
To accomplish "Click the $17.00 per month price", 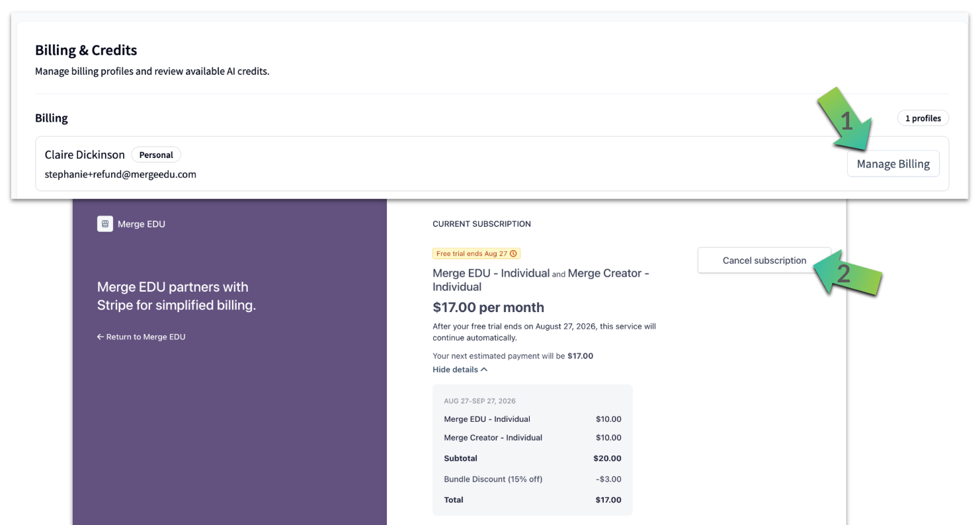I will 488,307.
